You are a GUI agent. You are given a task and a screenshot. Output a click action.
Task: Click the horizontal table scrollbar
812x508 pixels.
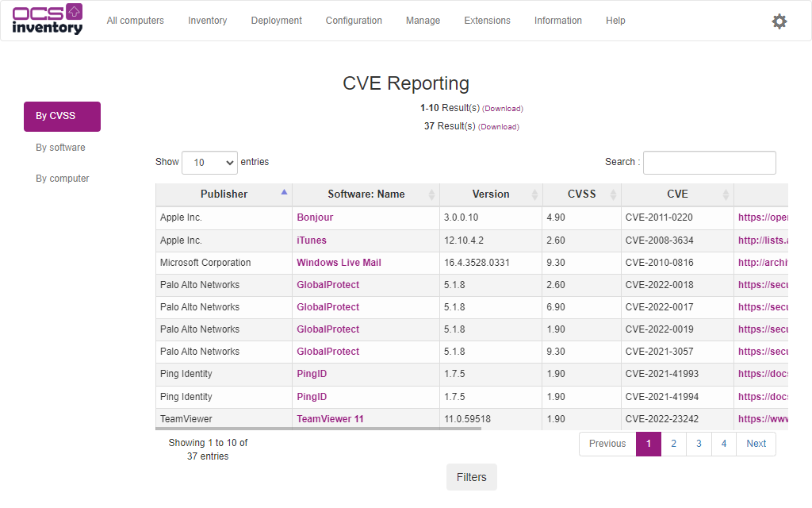[x=317, y=428]
